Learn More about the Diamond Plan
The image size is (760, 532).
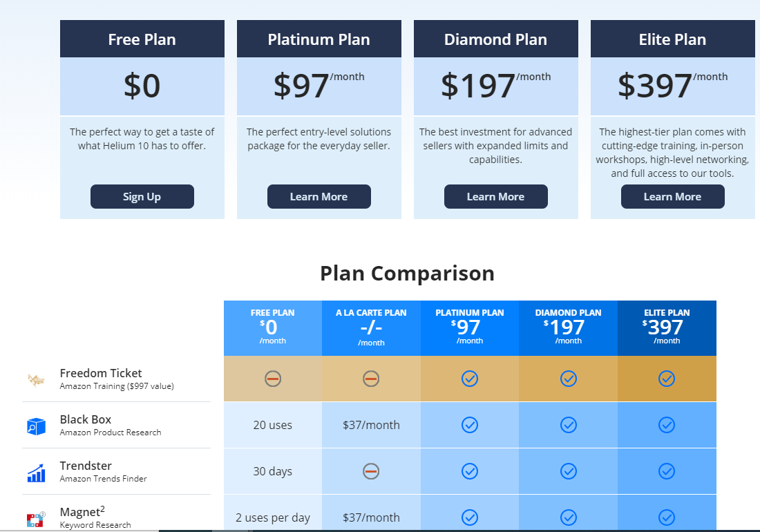(496, 197)
